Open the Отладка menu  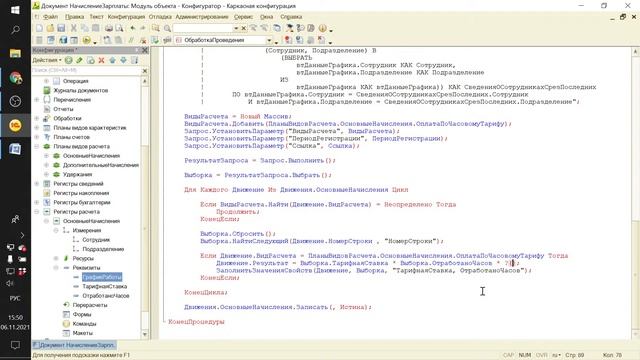pos(160,17)
